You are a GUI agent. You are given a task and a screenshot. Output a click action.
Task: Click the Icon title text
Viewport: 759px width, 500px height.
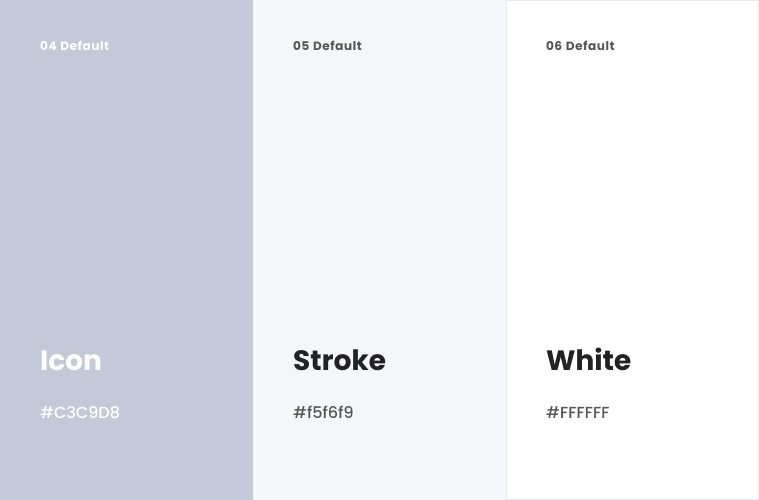[x=71, y=360]
